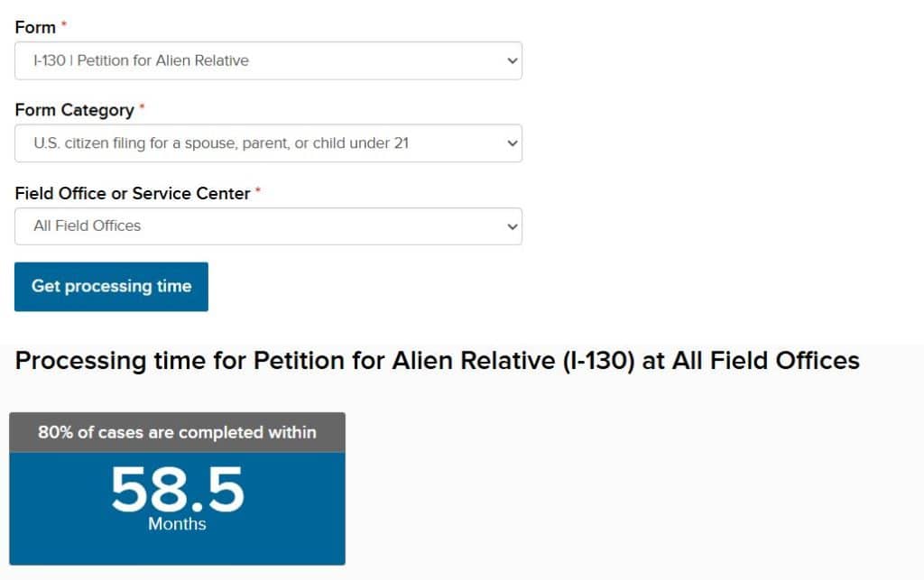Open the Form dropdown
This screenshot has height=580, width=924.
268,60
